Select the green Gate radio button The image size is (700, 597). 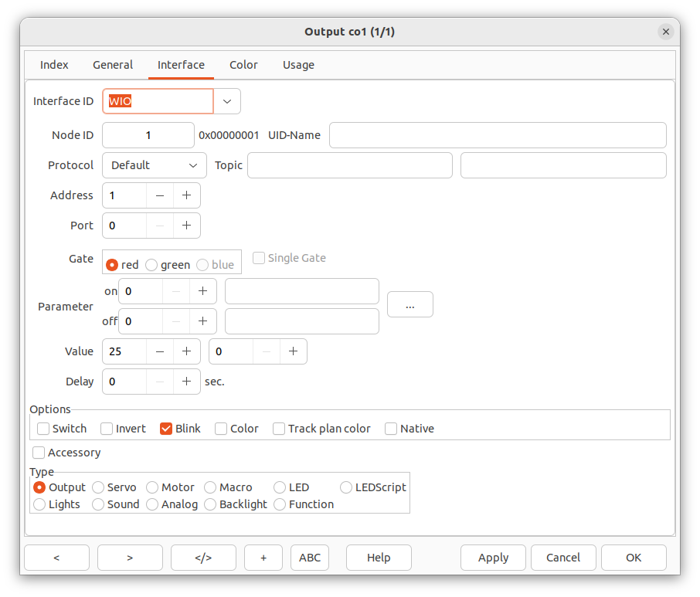pos(152,265)
